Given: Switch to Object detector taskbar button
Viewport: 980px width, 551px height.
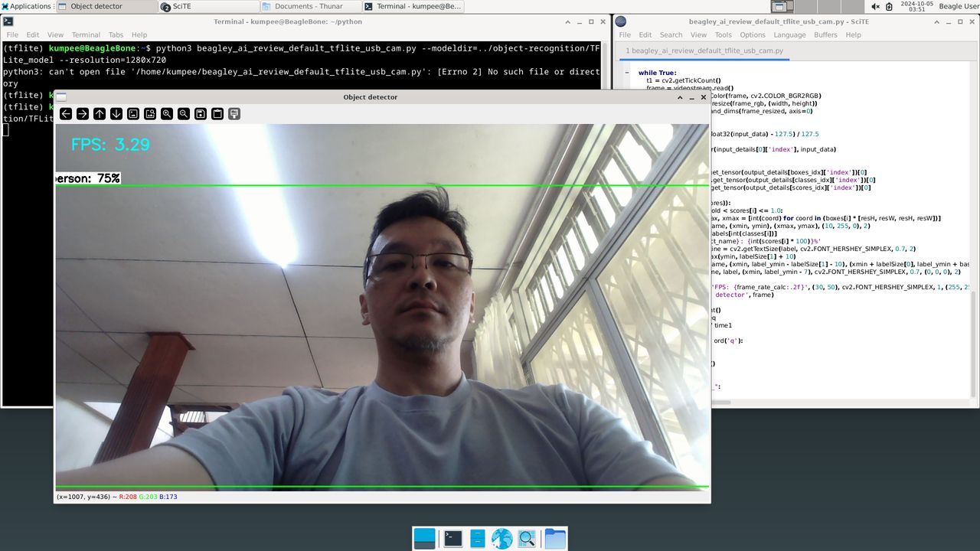Looking at the screenshot, I should (105, 6).
